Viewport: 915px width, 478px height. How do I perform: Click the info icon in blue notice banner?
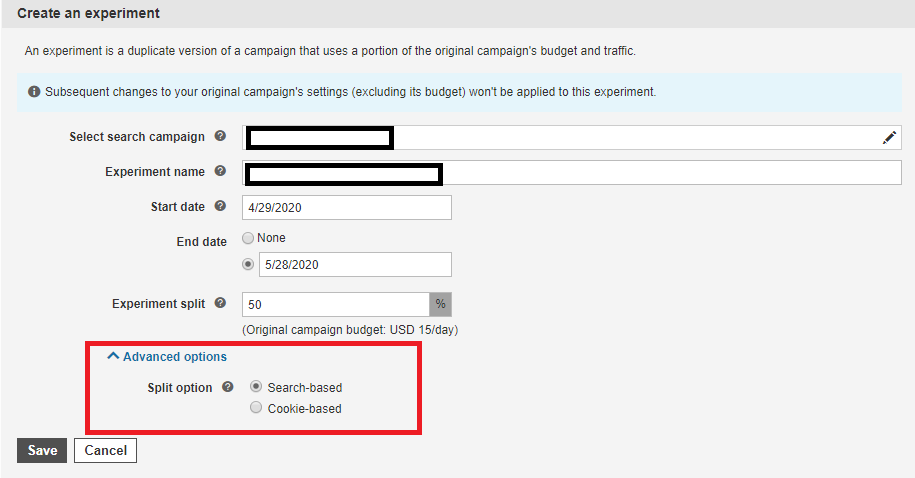[x=34, y=92]
